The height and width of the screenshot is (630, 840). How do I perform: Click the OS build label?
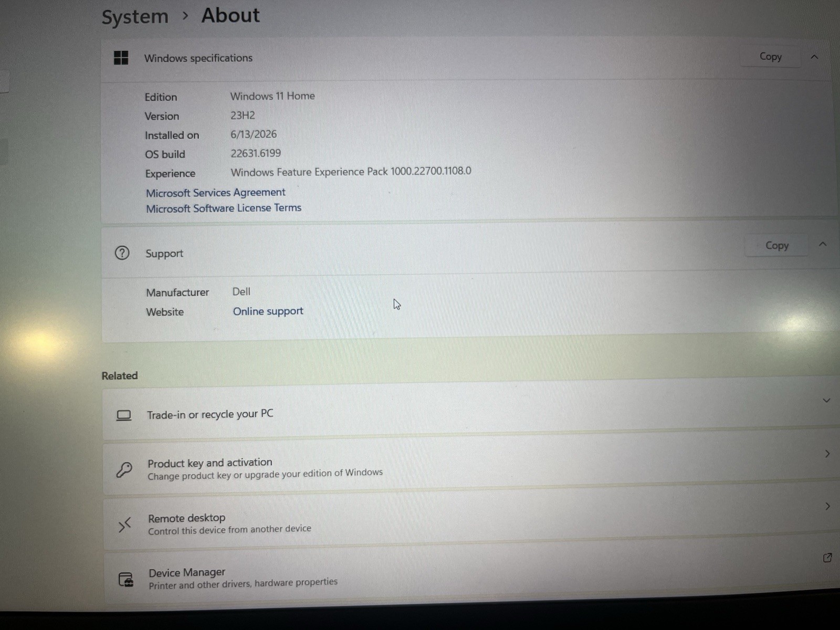coord(165,154)
